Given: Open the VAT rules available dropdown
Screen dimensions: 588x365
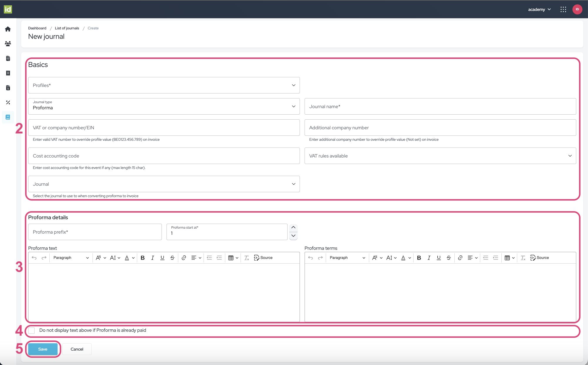Looking at the screenshot, I should click(440, 156).
